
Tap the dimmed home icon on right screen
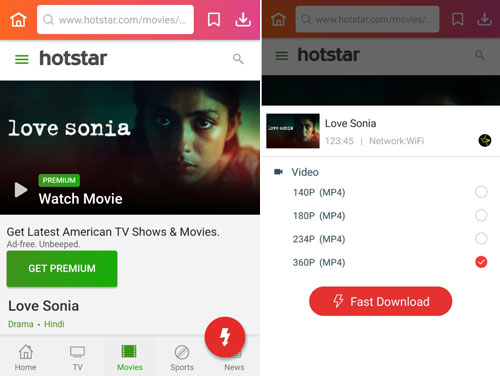coord(278,20)
